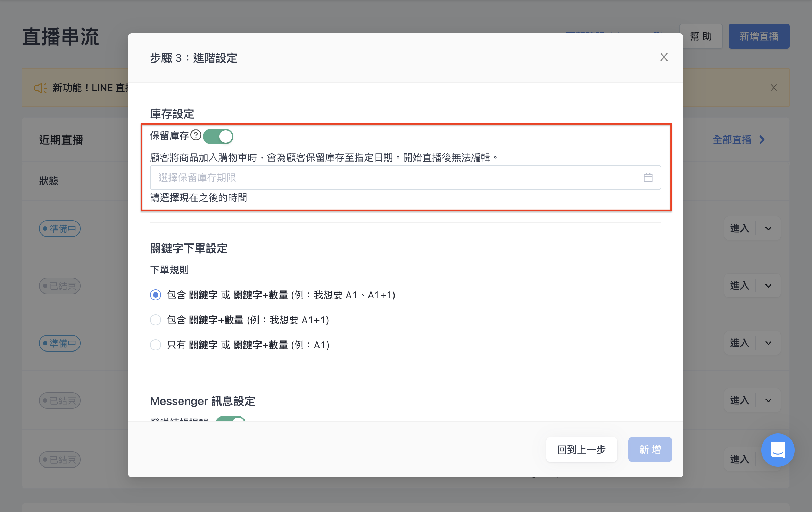This screenshot has width=812, height=512.
Task: Close the 步驟 3 進階設定 dialog
Action: (664, 57)
